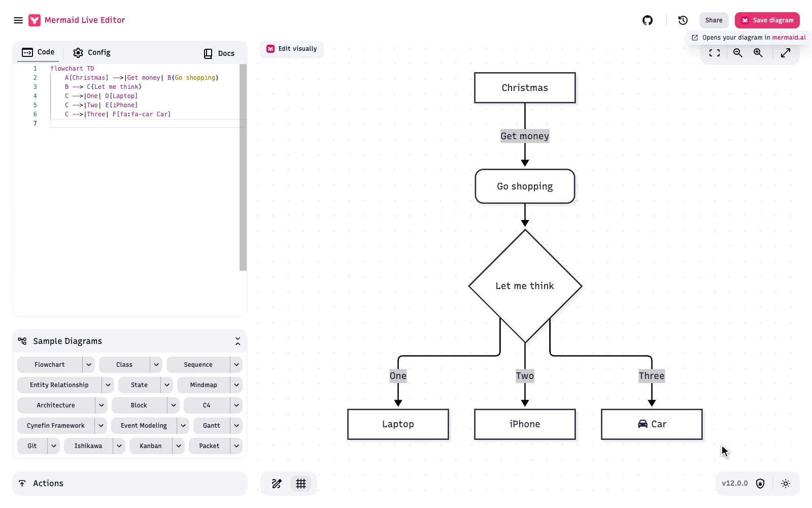Open the mermaid.ai link
Image resolution: width=812 pixels, height=508 pixels.
click(x=789, y=38)
